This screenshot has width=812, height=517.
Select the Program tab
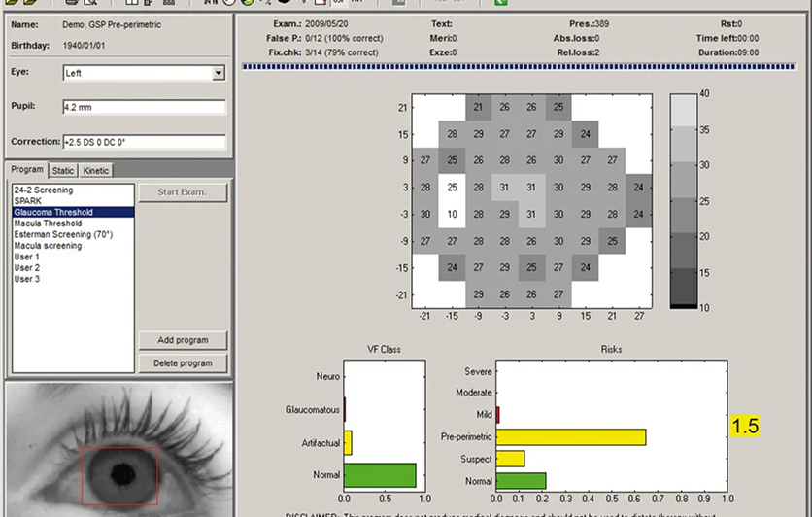[27, 169]
